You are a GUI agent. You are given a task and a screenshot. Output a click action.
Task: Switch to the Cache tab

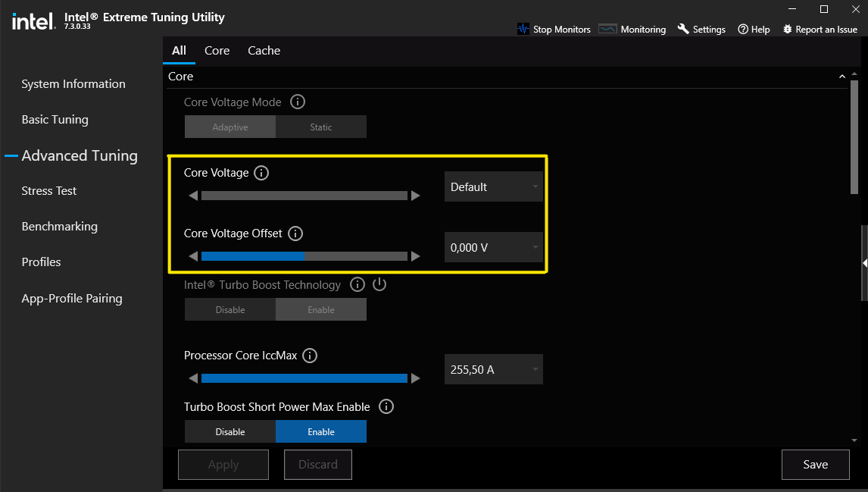(264, 51)
